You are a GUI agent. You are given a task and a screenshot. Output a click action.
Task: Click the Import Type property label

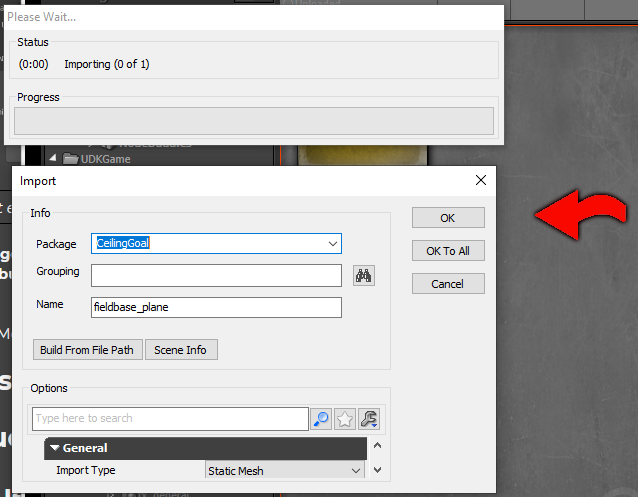[x=86, y=470]
